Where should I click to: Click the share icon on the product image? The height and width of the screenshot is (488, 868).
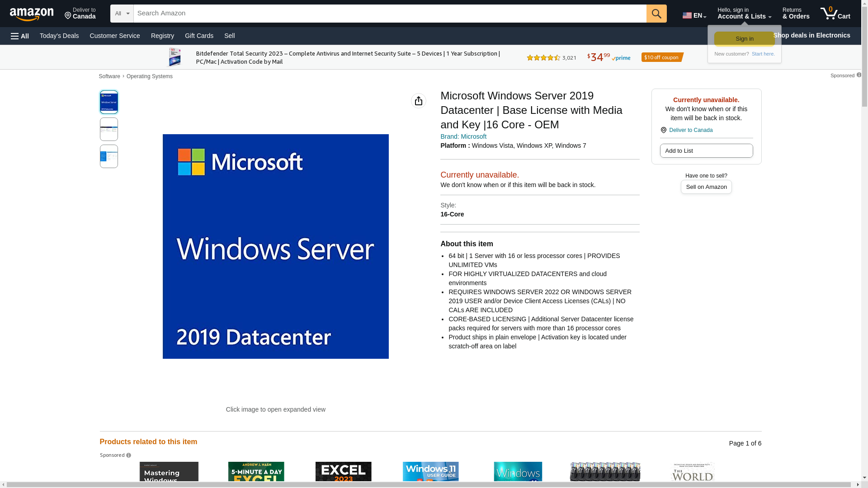tap(419, 101)
